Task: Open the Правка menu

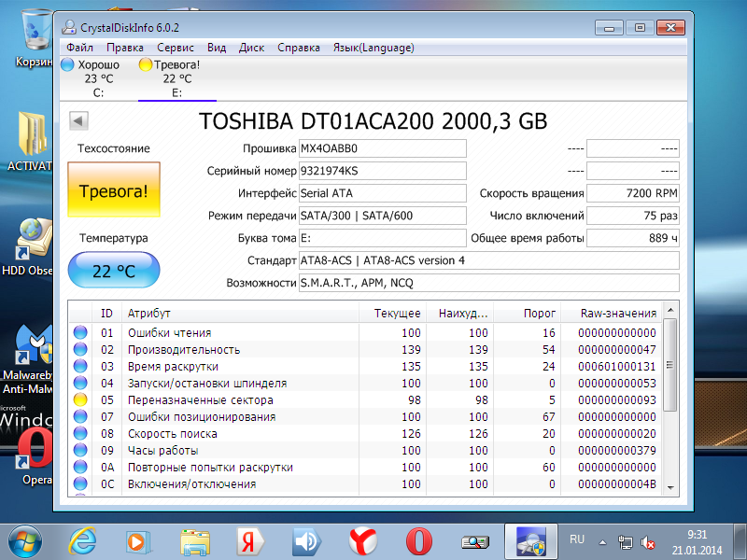Action: pyautogui.click(x=125, y=48)
